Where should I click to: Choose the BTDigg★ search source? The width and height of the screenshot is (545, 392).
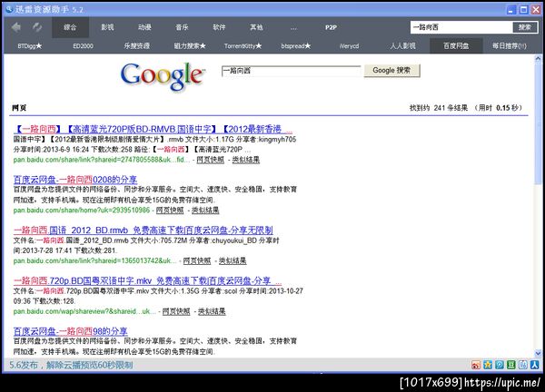click(30, 46)
